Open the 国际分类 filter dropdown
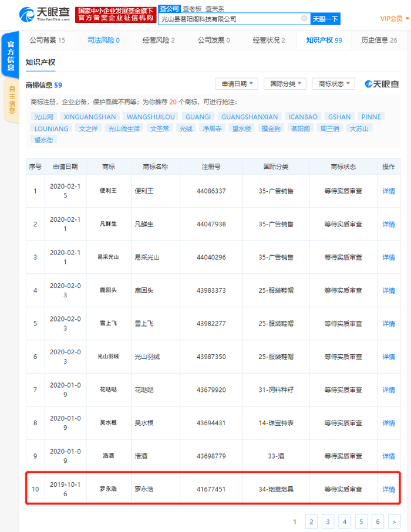Screen dimensions: 411x532 click(x=285, y=84)
